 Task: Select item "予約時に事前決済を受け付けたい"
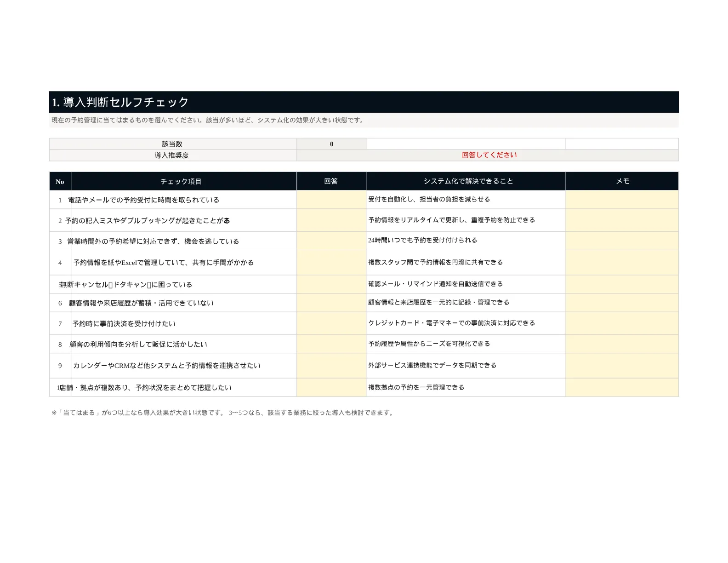[x=124, y=324]
